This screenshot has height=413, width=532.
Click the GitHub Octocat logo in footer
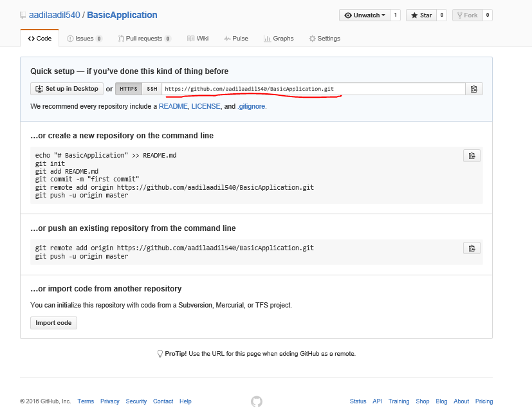(x=256, y=401)
